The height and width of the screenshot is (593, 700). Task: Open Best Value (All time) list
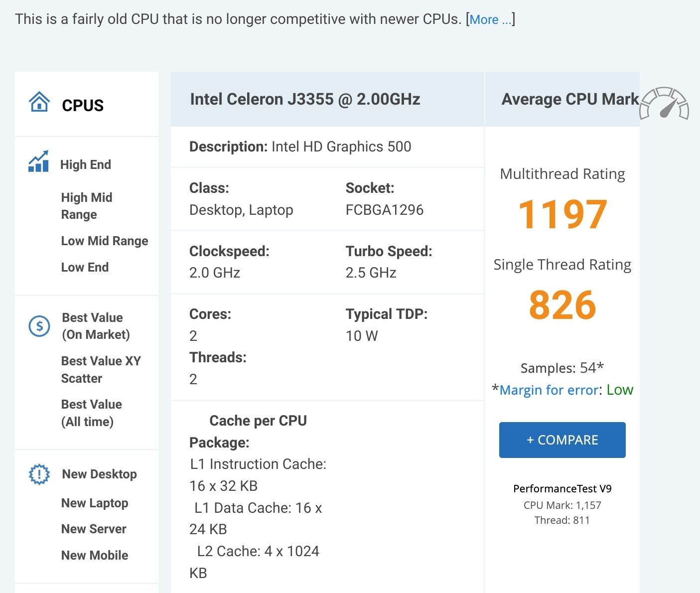point(92,413)
